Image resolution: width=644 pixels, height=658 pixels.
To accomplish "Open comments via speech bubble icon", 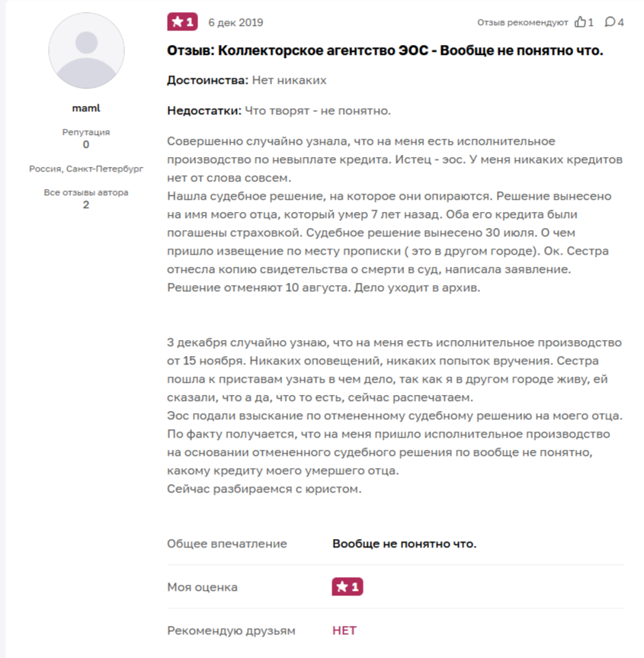I will tap(610, 22).
